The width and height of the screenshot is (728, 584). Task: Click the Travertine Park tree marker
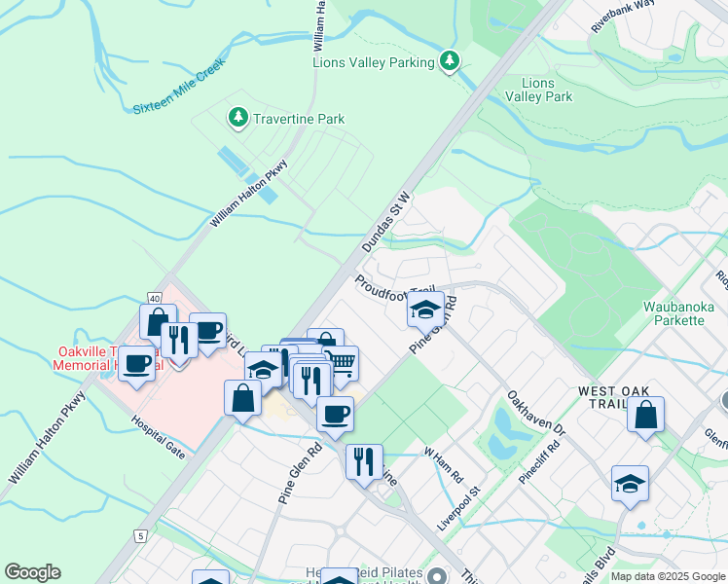pos(238,119)
